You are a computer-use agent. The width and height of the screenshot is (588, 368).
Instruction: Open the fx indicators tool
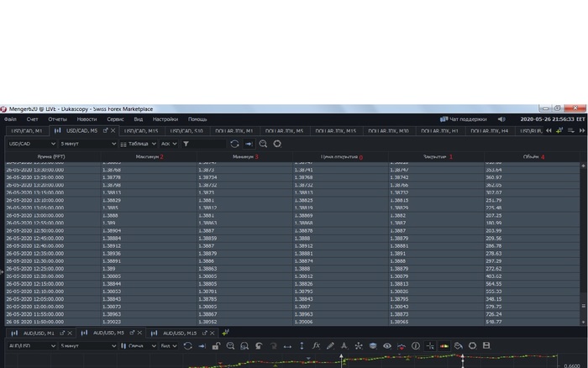pos(316,346)
